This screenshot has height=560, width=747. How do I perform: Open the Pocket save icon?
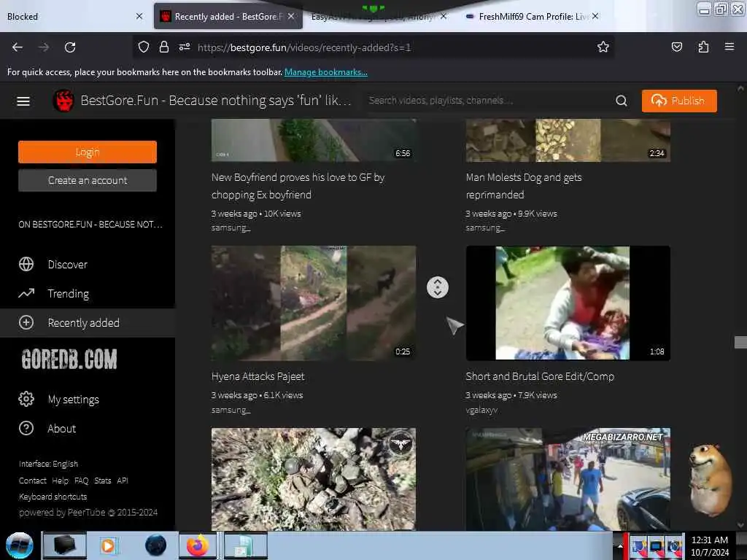pos(676,47)
